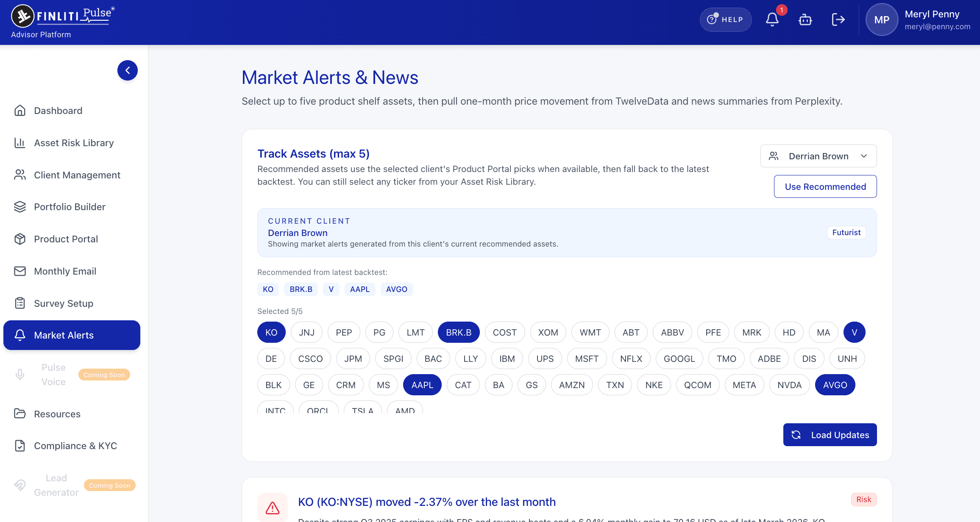
Task: Log out using the sign-out icon
Action: 838,19
